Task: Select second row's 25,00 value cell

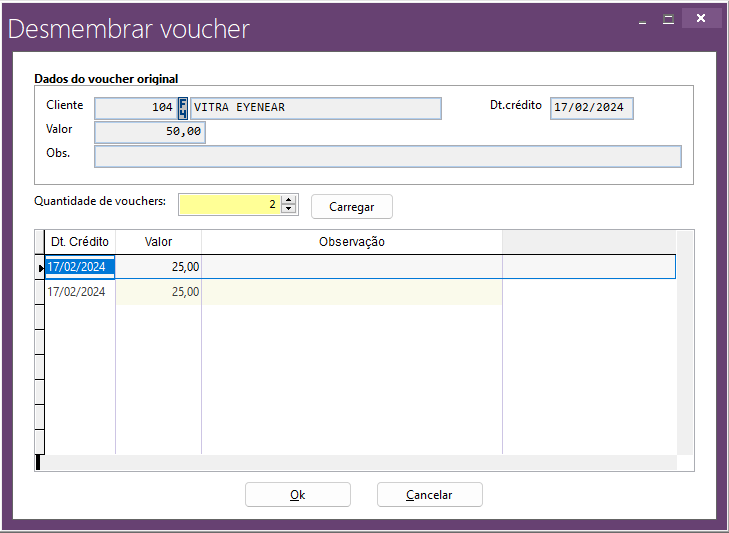Action: [158, 292]
